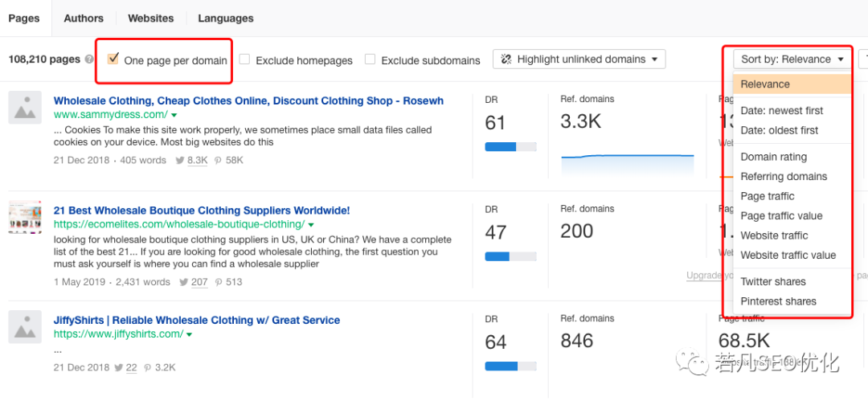868x401 pixels.
Task: Click the Pinterest icon beside 513 shares
Action: (x=218, y=282)
